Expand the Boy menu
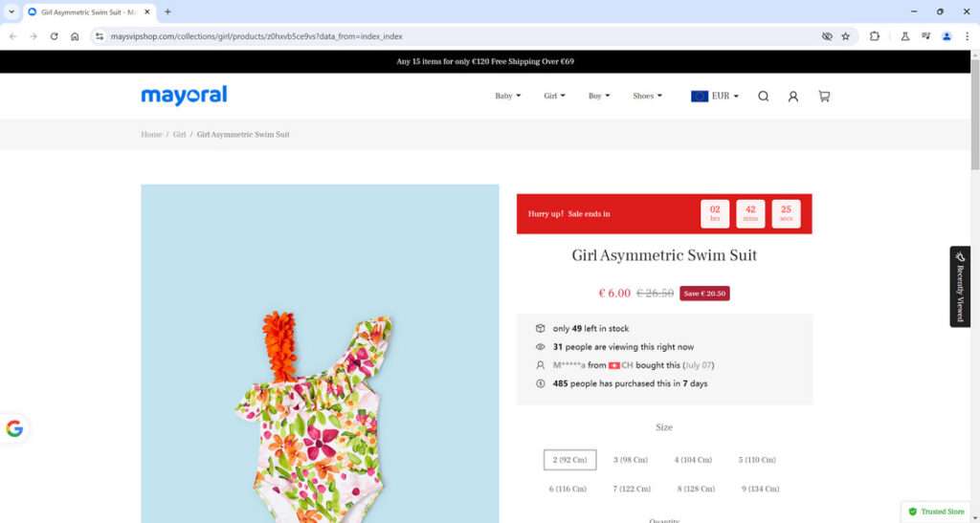 click(x=599, y=97)
